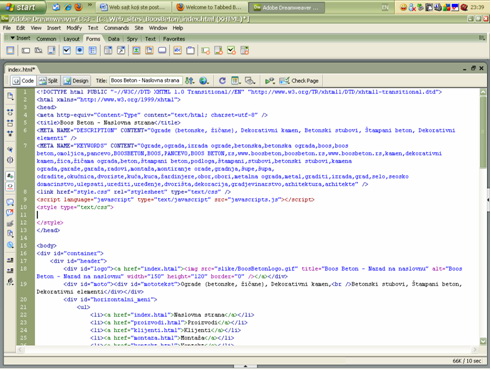Switch to Design view

pyautogui.click(x=76, y=81)
